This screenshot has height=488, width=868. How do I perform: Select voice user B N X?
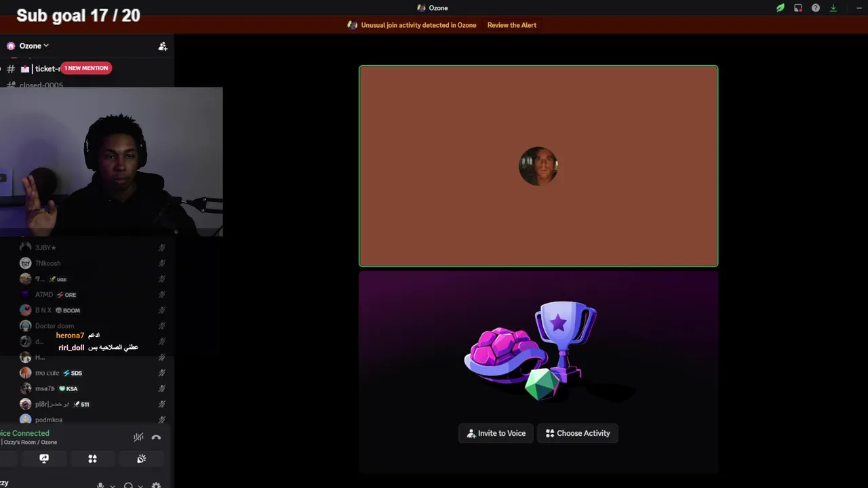coord(92,310)
